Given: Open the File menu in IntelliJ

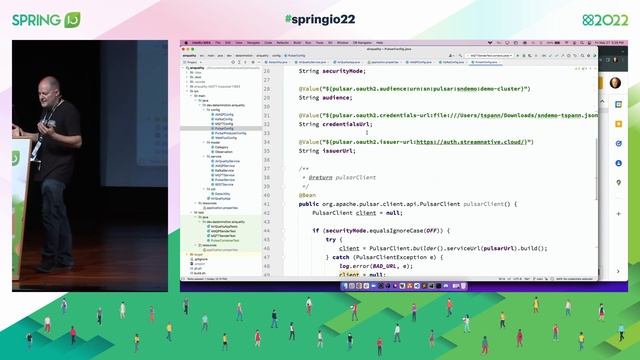Looking at the screenshot, I should 218,42.
